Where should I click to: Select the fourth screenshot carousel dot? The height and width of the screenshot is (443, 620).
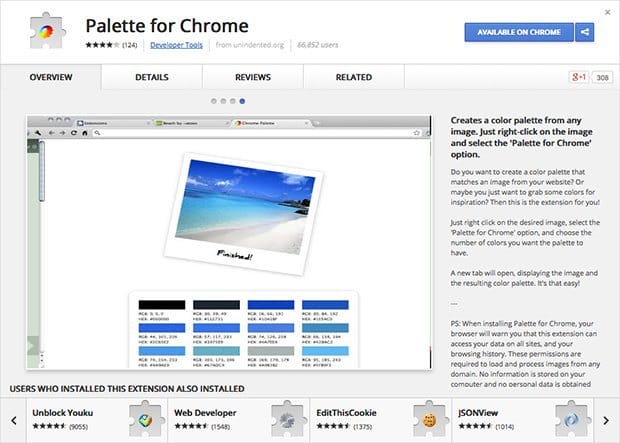(x=242, y=101)
